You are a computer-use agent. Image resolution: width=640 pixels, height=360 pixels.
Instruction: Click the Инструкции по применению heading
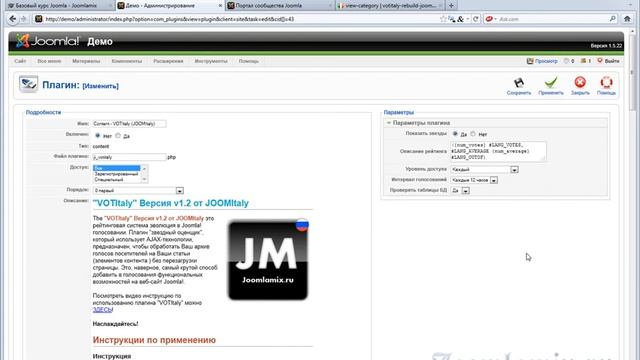[x=154, y=340]
